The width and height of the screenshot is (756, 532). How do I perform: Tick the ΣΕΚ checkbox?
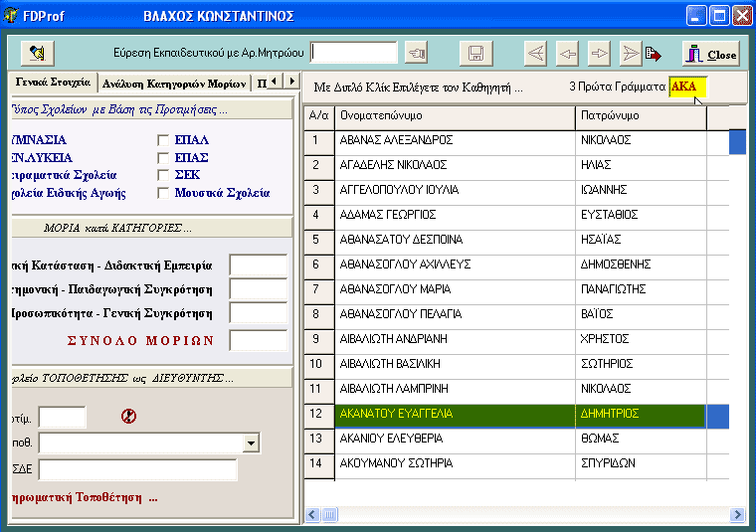click(x=163, y=175)
